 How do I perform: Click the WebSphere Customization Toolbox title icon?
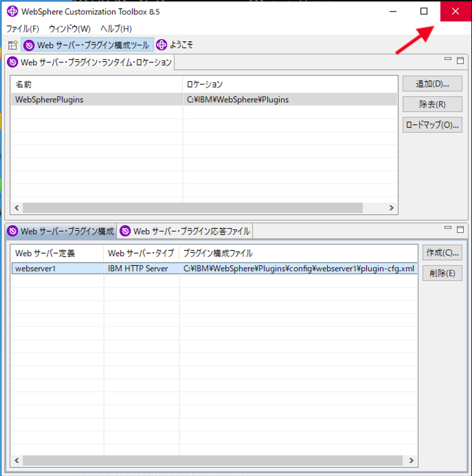coord(12,11)
